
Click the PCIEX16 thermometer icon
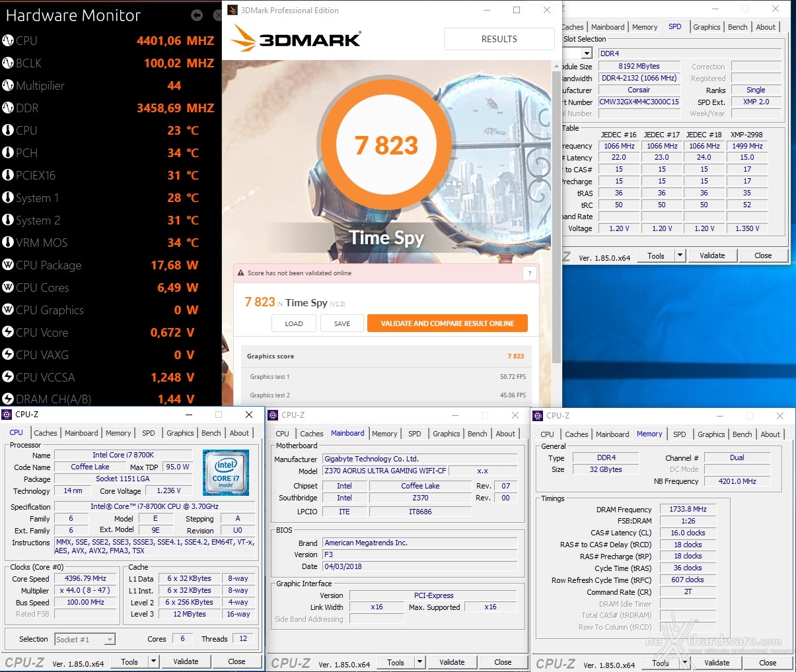(x=8, y=175)
